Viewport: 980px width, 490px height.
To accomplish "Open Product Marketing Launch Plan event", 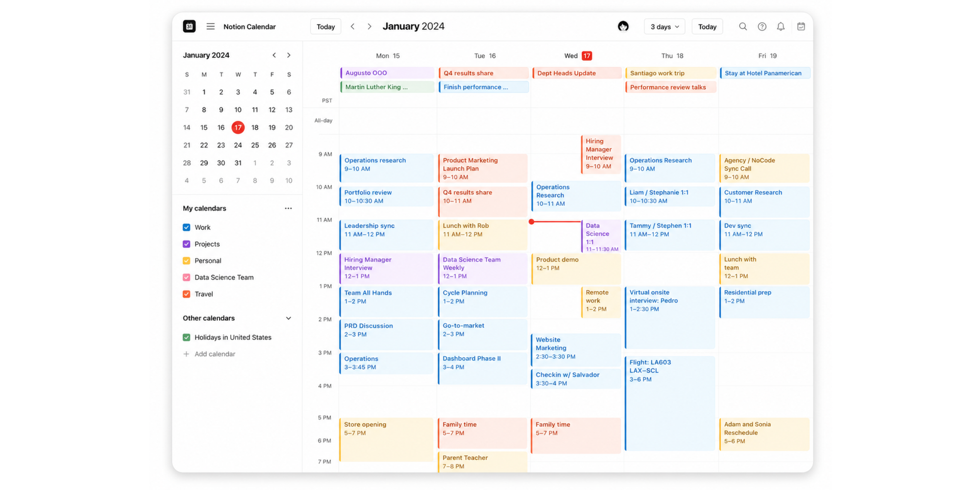I will (483, 168).
